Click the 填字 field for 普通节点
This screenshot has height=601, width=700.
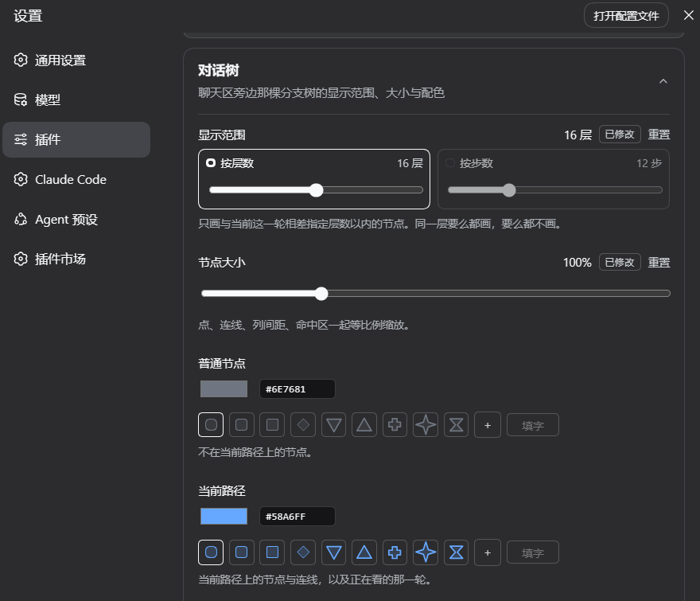coord(533,425)
